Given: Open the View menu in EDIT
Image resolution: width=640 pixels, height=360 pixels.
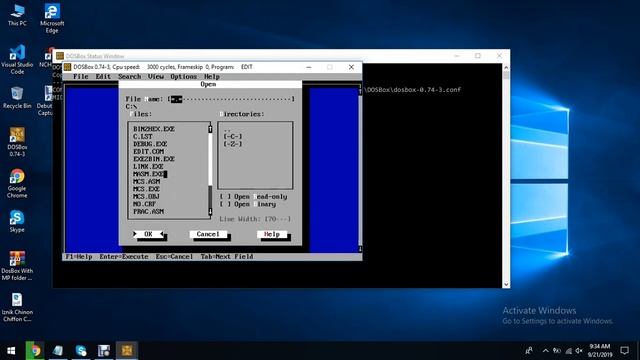Looking at the screenshot, I should 156,76.
